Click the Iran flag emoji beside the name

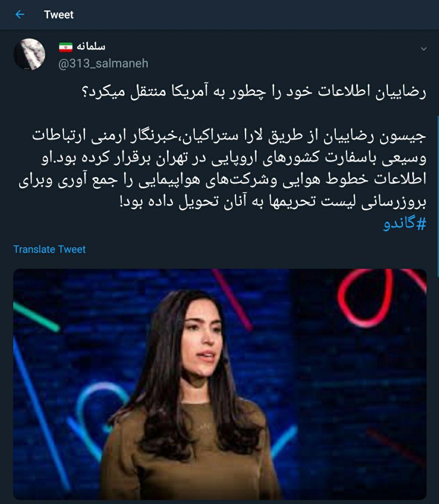(66, 47)
